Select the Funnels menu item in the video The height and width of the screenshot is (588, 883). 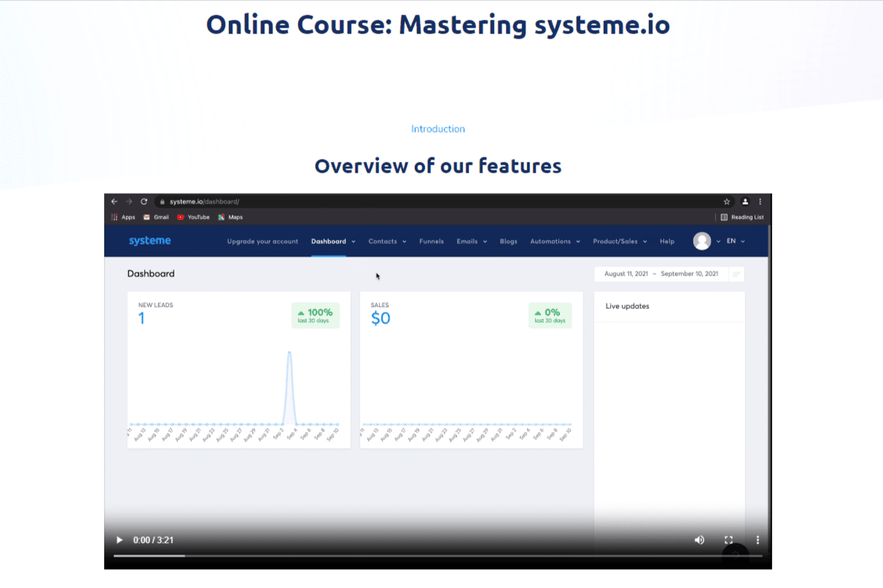[432, 241]
